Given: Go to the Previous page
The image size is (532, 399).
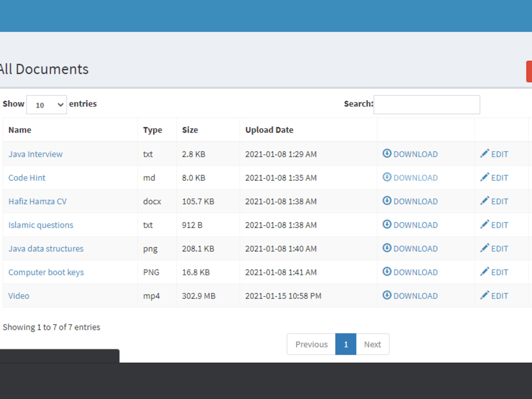Looking at the screenshot, I should pos(311,344).
